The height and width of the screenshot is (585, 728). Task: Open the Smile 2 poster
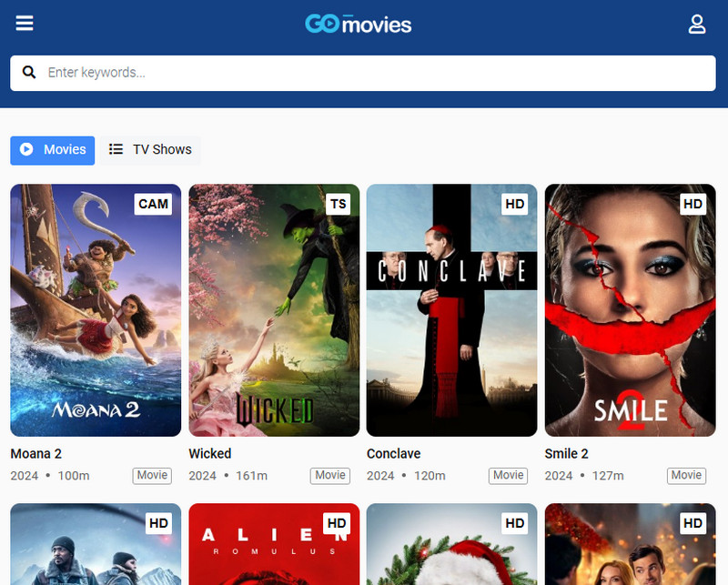pyautogui.click(x=630, y=310)
